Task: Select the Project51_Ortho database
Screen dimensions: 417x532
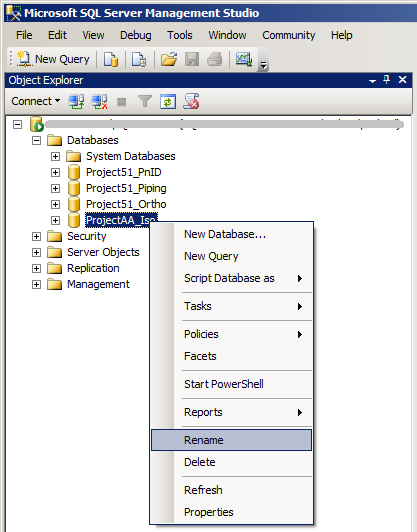Action: click(126, 204)
